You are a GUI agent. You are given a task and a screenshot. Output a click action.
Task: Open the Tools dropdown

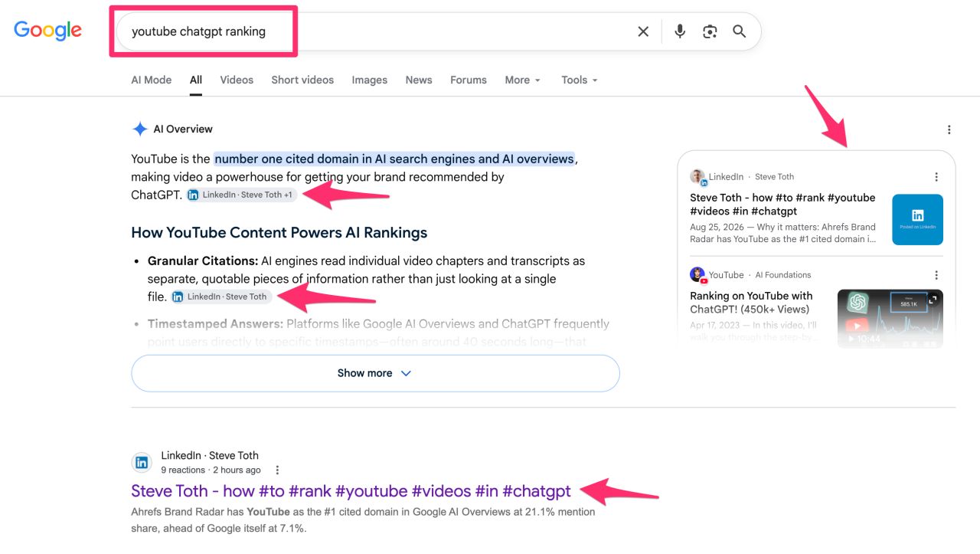[580, 80]
